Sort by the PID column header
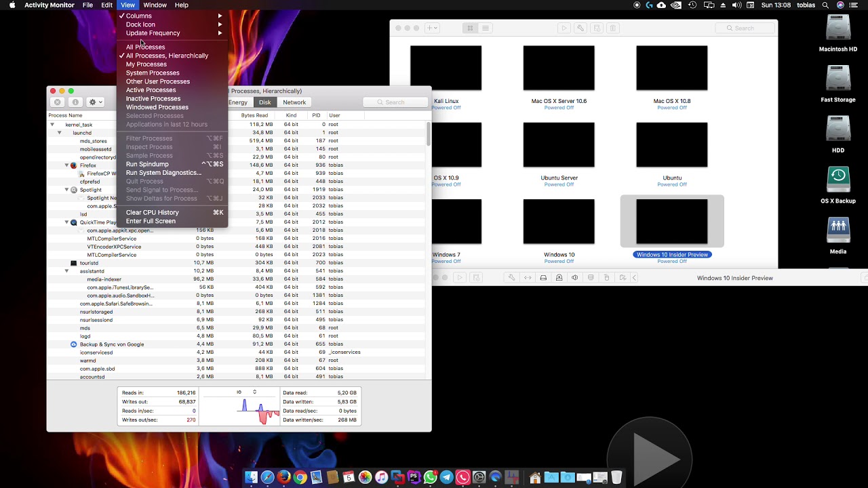The image size is (868, 488). click(316, 115)
